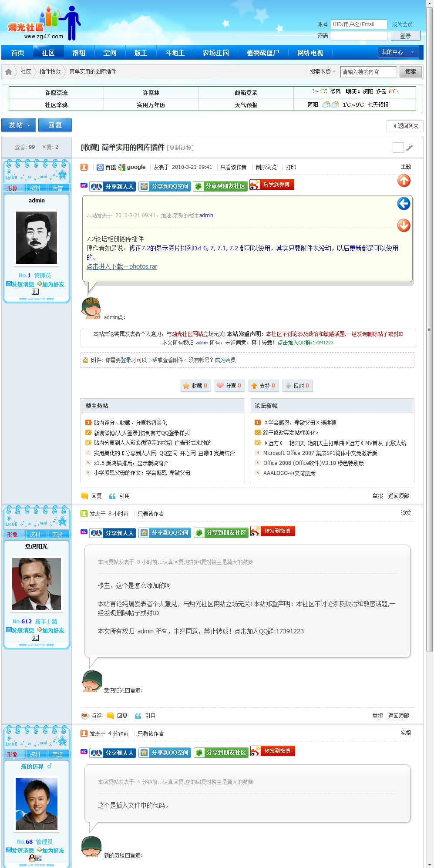
Task: Open 植物战僵尸 navigation tab
Action: [x=263, y=53]
